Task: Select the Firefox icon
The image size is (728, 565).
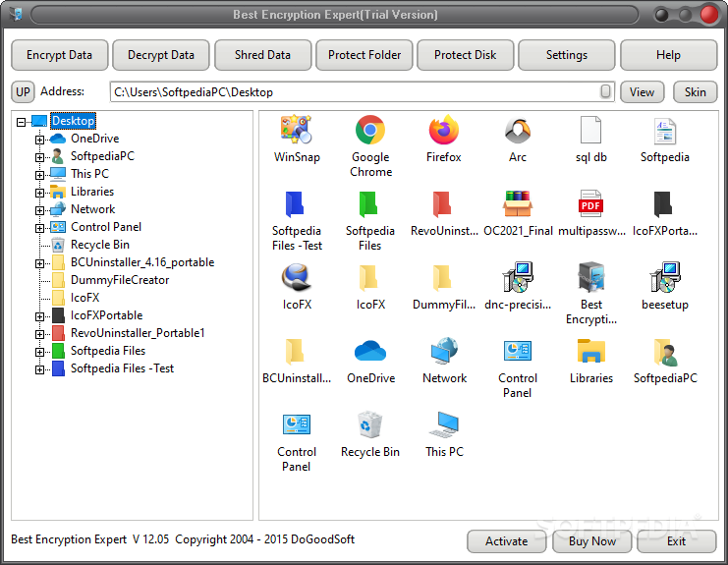Action: 443,130
